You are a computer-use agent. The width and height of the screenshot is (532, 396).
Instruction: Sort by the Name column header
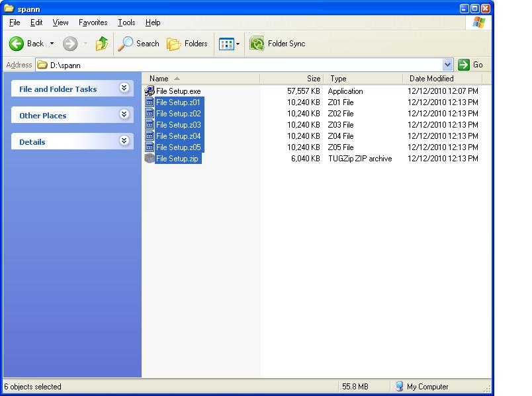point(201,79)
